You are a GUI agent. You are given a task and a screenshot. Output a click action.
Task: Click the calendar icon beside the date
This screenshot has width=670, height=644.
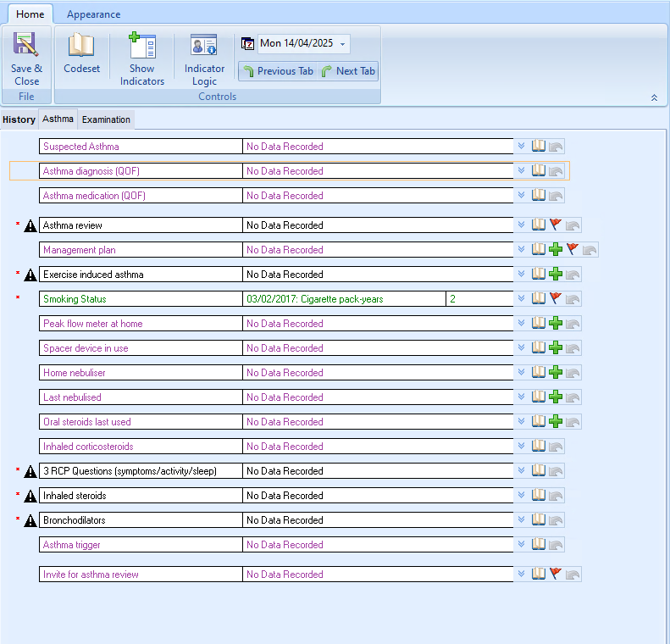(x=248, y=43)
